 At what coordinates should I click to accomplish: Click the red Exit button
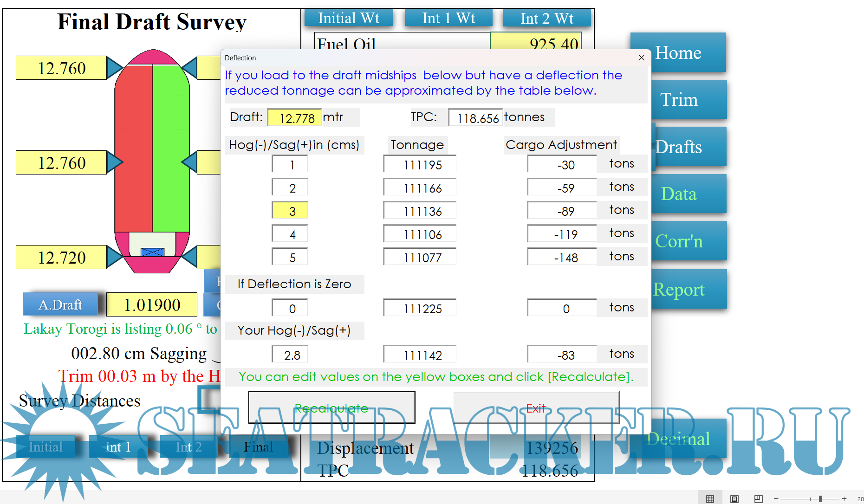coord(536,408)
